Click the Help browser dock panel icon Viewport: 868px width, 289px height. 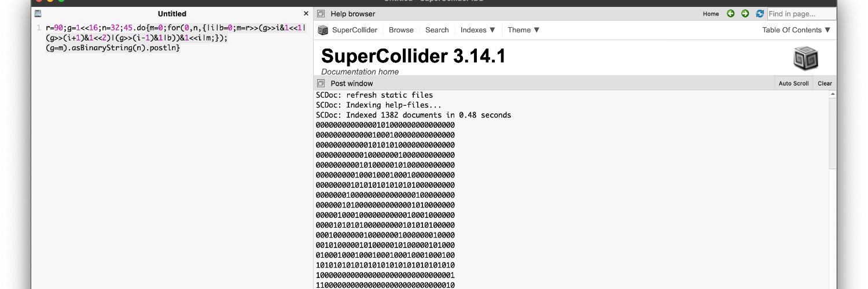[x=321, y=14]
